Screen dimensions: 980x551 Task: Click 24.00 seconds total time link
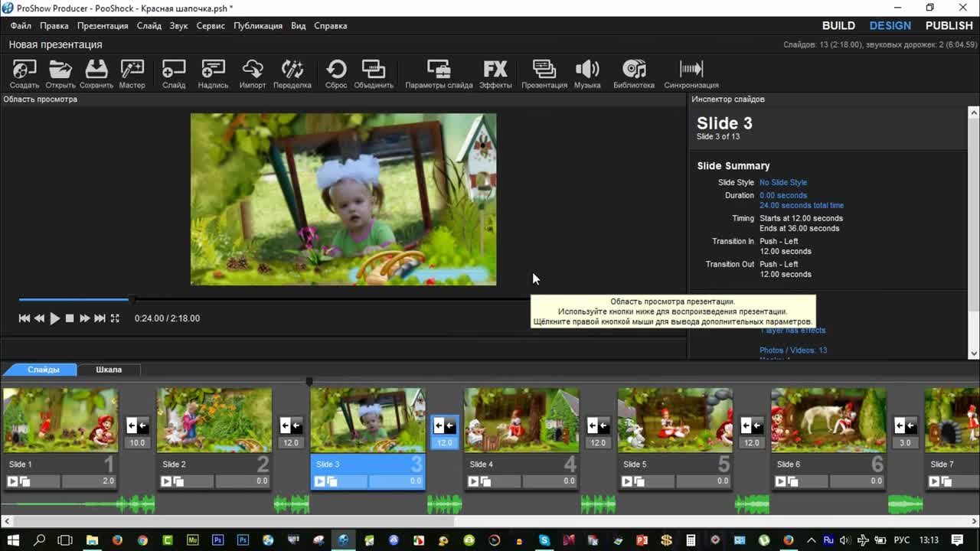click(x=802, y=206)
